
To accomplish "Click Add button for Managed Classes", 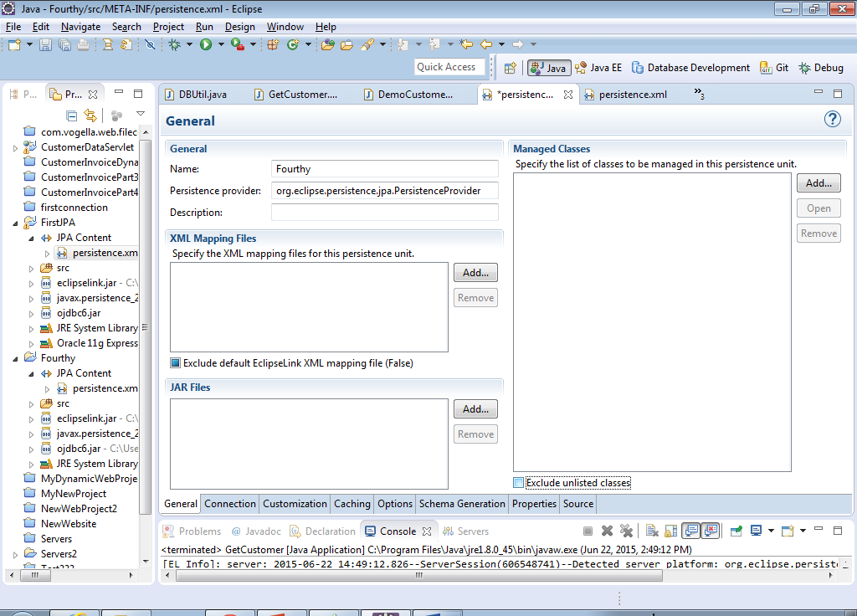I will pos(818,182).
